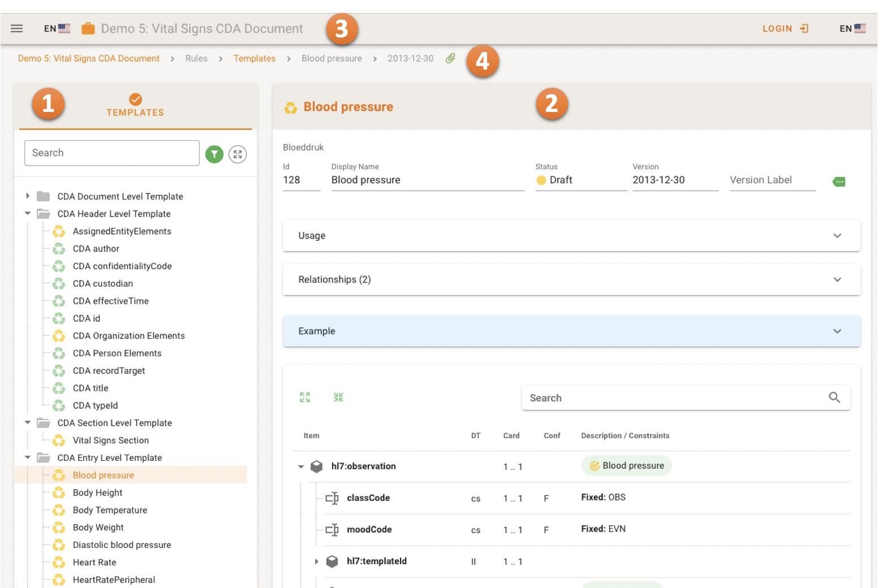Click the LOGIN button
This screenshot has height=588, width=878.
785,28
